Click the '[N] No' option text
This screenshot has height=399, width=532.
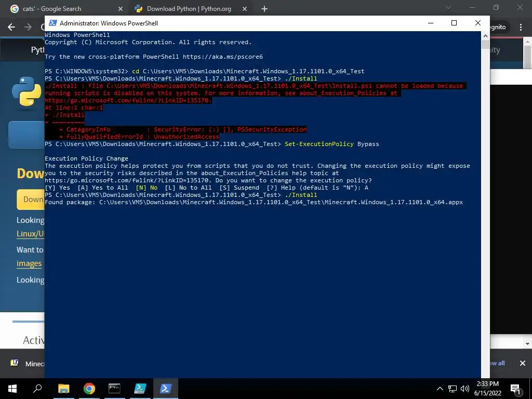click(147, 188)
